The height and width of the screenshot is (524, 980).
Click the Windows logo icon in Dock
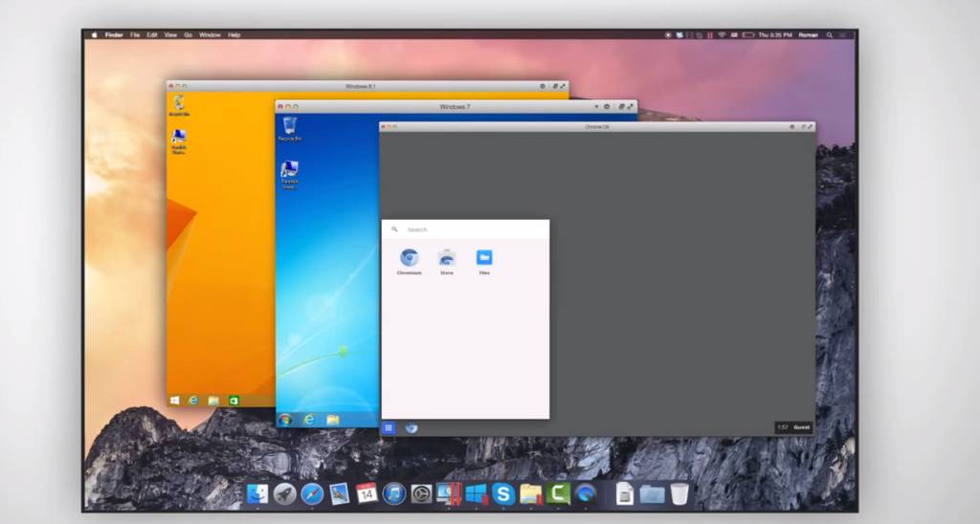477,494
